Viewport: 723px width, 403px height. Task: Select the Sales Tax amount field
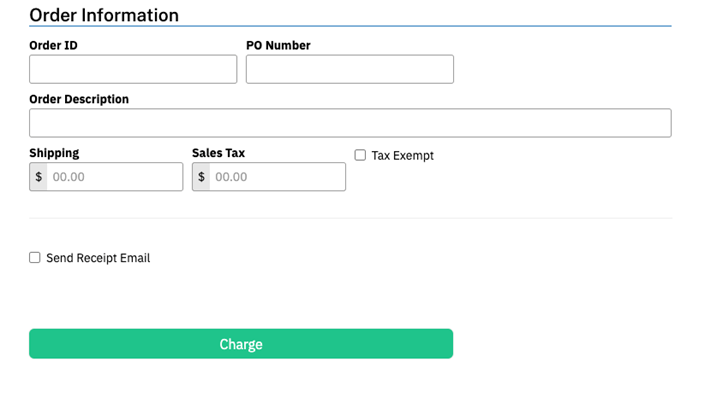[277, 177]
